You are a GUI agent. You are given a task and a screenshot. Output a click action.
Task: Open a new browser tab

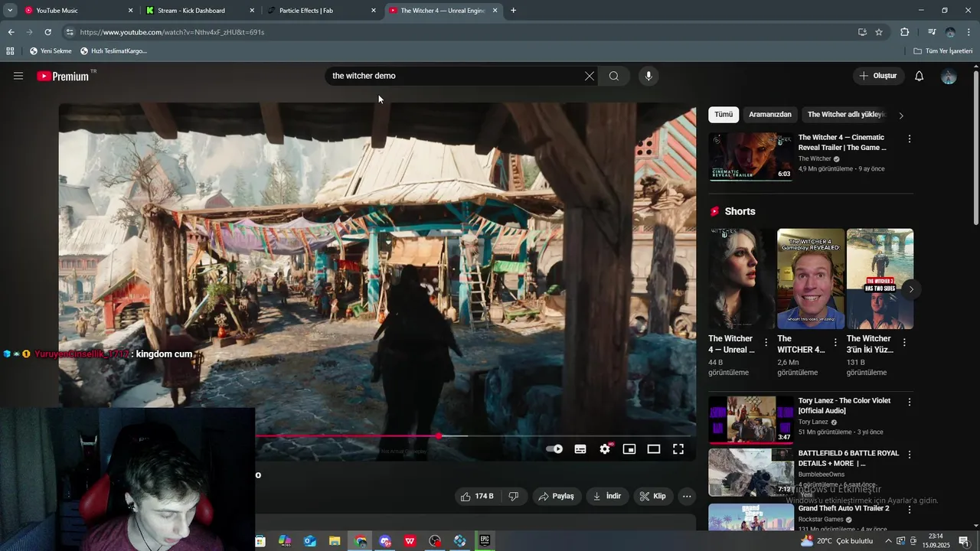click(513, 11)
